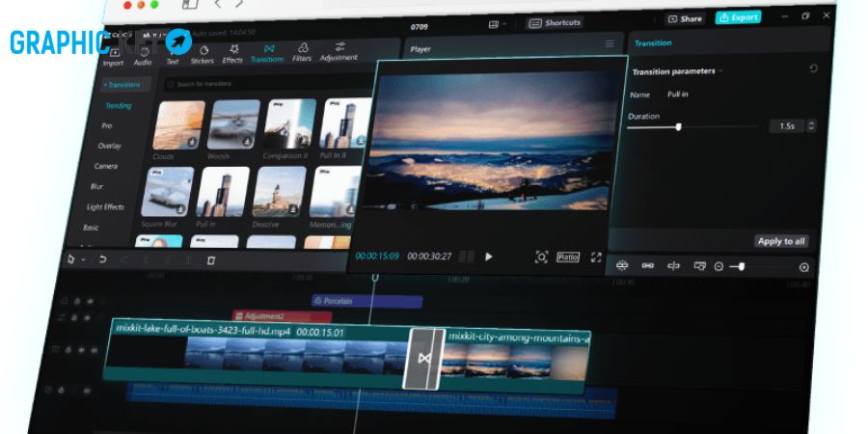Click the Duration slider handle
This screenshot has width=868, height=434.
679,126
